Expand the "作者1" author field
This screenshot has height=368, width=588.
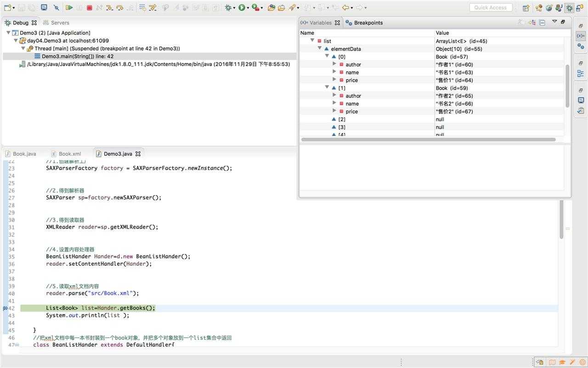(334, 64)
